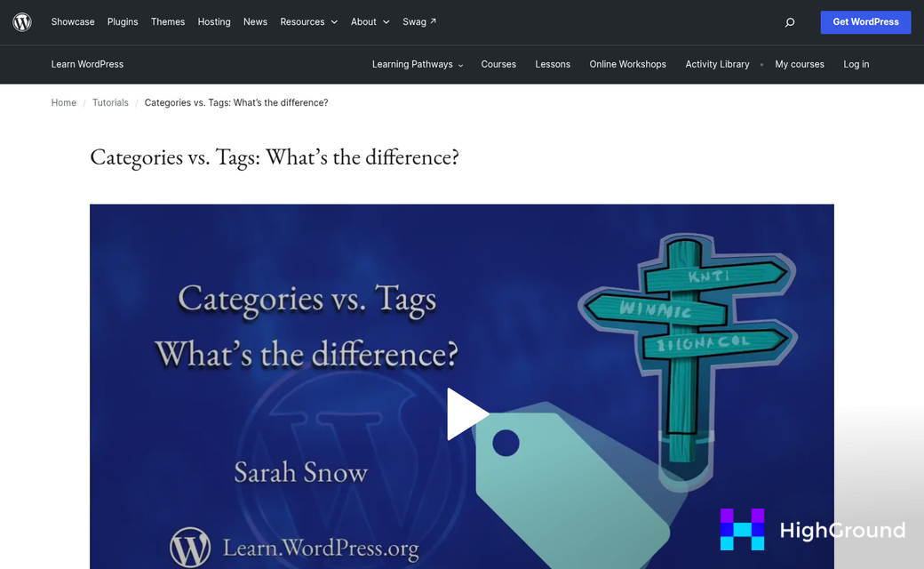Open the Lessons navigation link
The width and height of the screenshot is (924, 569).
pyautogui.click(x=553, y=64)
